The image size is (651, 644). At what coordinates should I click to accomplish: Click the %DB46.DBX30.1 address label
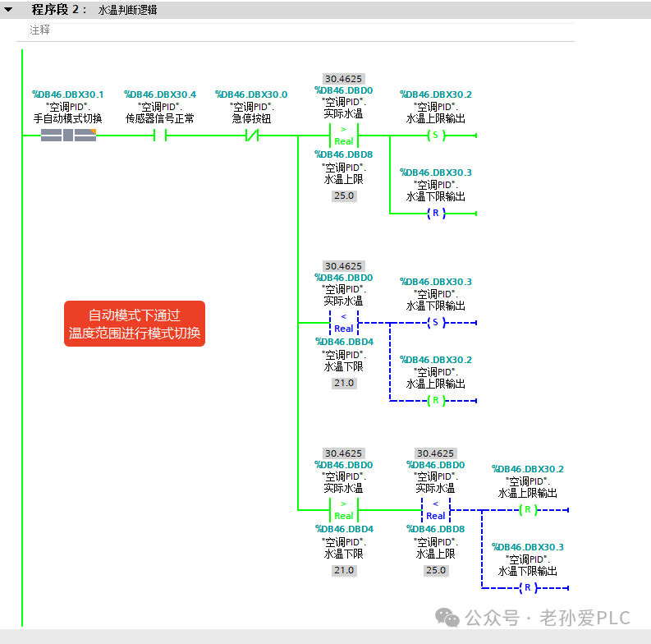point(68,94)
